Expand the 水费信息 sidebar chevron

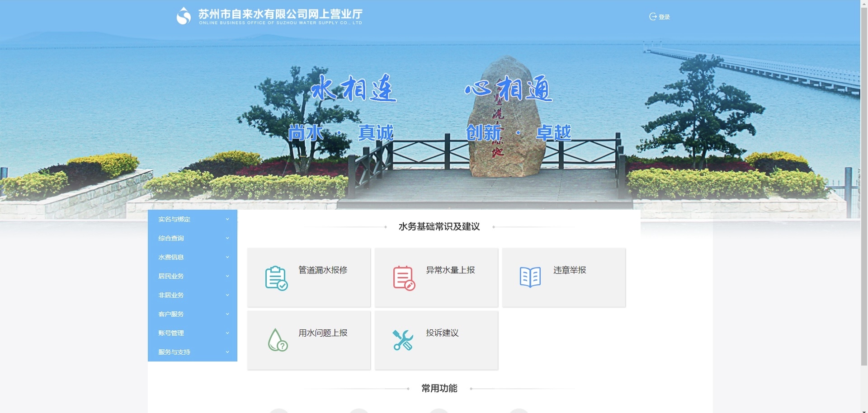coord(227,257)
